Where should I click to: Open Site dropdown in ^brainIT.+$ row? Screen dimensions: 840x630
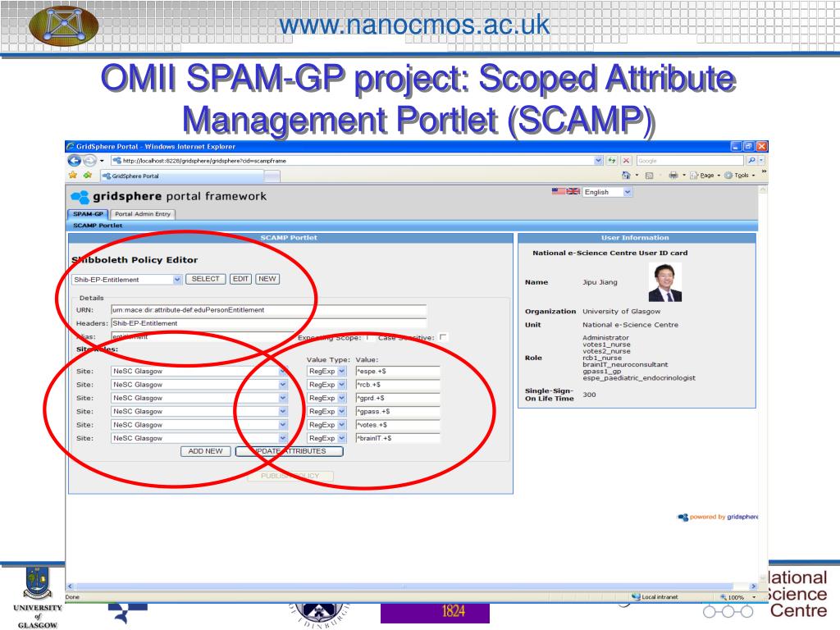point(283,438)
